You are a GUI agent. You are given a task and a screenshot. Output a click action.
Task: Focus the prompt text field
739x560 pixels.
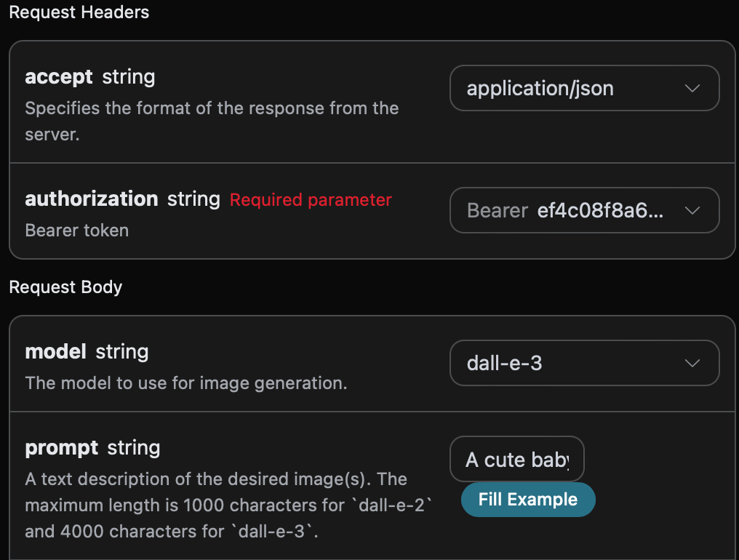(516, 460)
